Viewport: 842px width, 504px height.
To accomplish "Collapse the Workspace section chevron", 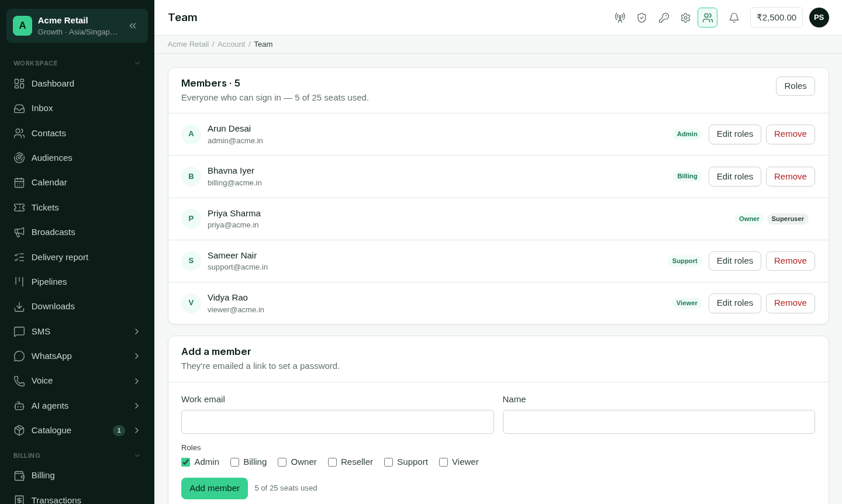I will tap(137, 63).
